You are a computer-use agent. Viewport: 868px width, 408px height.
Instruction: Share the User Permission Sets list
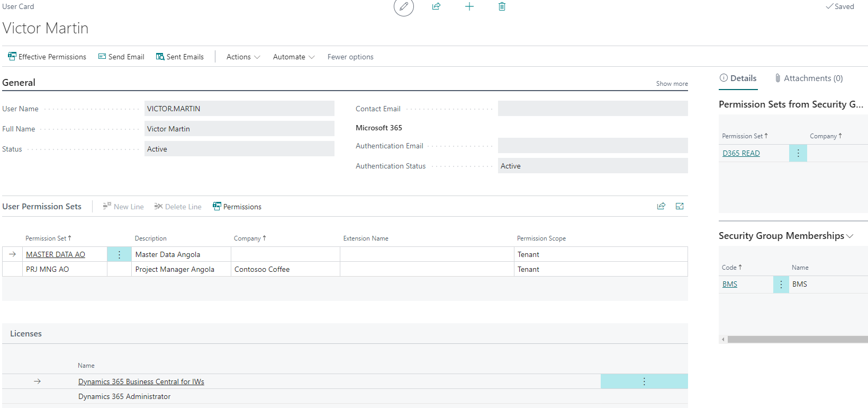pos(661,206)
